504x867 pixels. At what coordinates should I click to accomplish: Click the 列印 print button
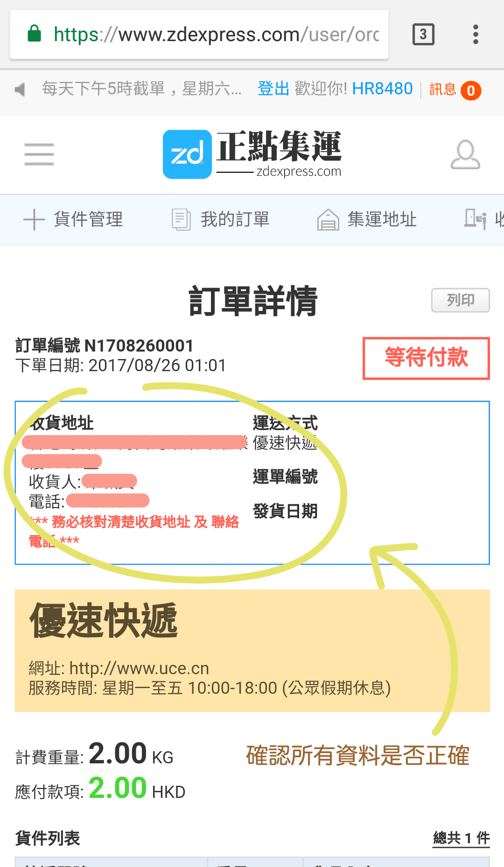click(461, 300)
